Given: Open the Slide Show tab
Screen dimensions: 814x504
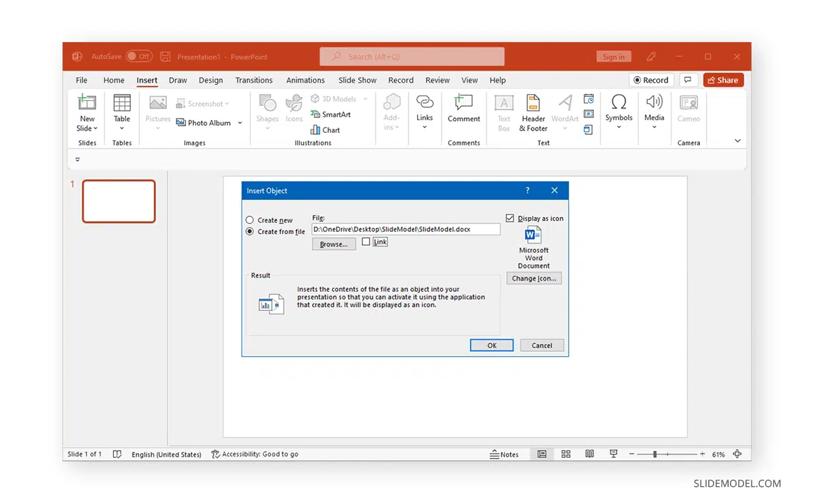Looking at the screenshot, I should point(357,80).
